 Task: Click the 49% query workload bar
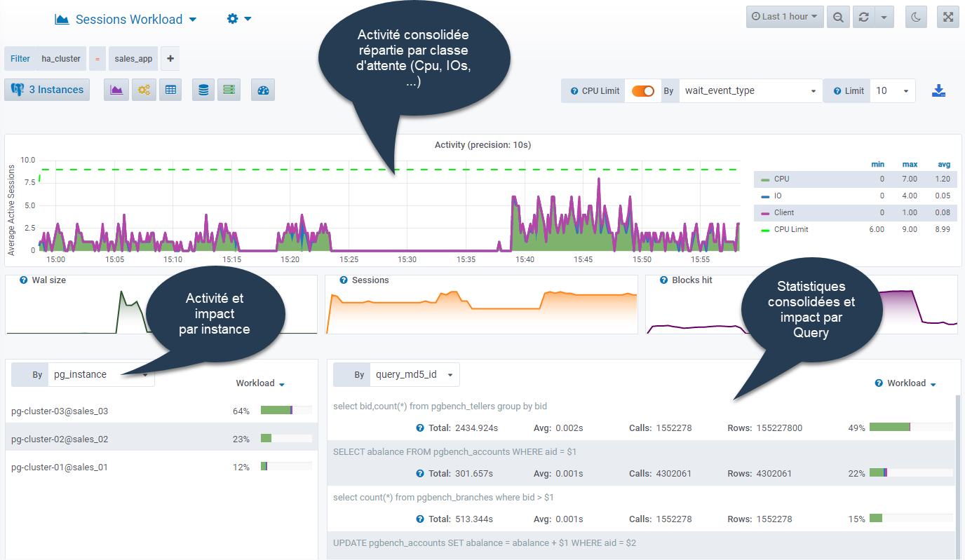coord(911,427)
